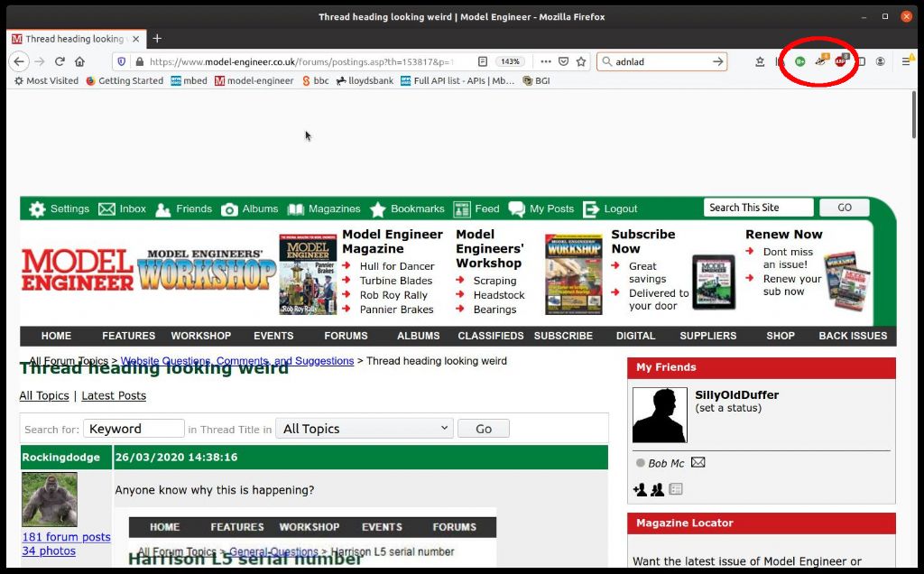Image resolution: width=924 pixels, height=574 pixels.
Task: Open FEATURES in main navigation bar
Action: [x=128, y=336]
